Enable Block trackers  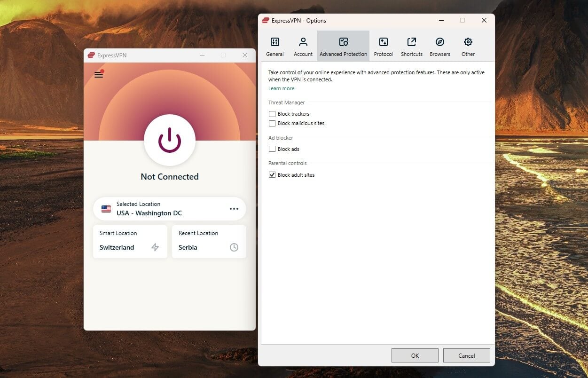coord(272,114)
